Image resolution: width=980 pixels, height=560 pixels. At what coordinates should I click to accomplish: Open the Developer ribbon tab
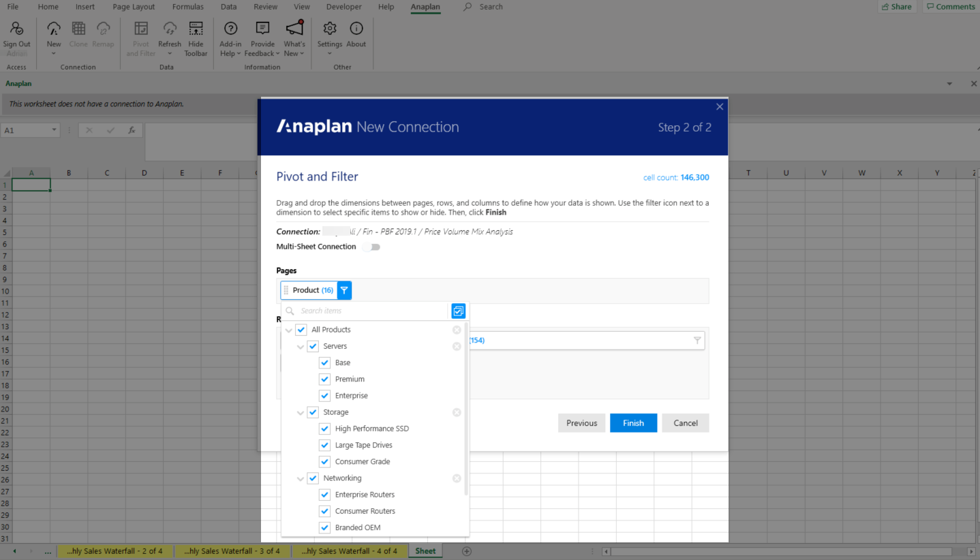click(343, 7)
